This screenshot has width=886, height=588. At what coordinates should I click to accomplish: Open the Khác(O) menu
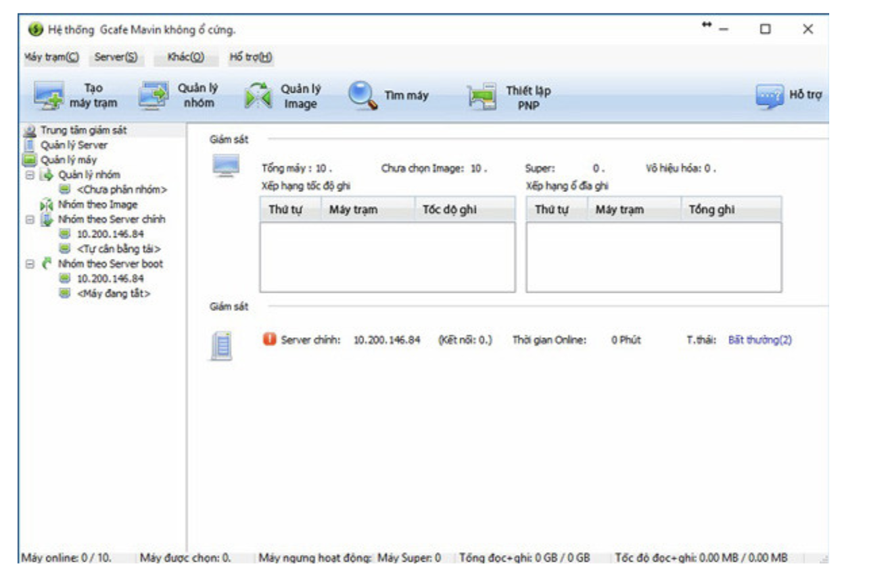(x=185, y=57)
